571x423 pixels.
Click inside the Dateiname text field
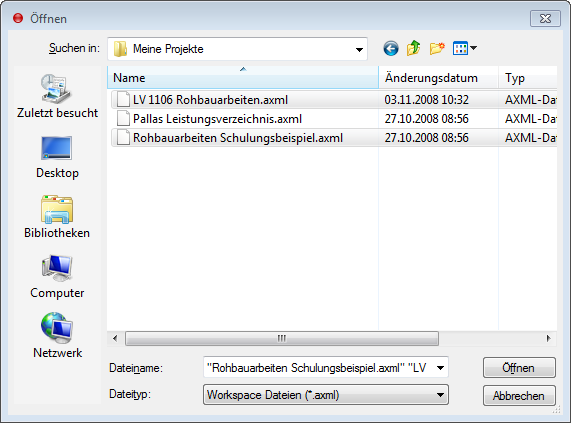click(319, 368)
